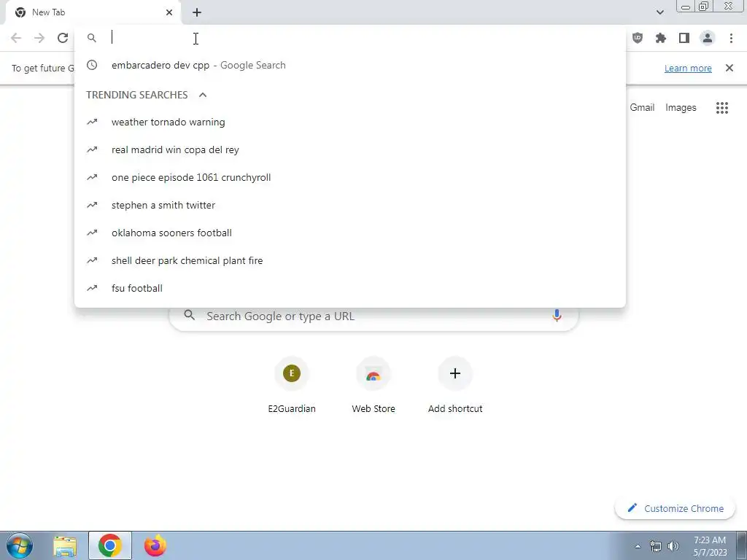
Task: Click the magnifier icon in the page search box
Action: point(190,315)
